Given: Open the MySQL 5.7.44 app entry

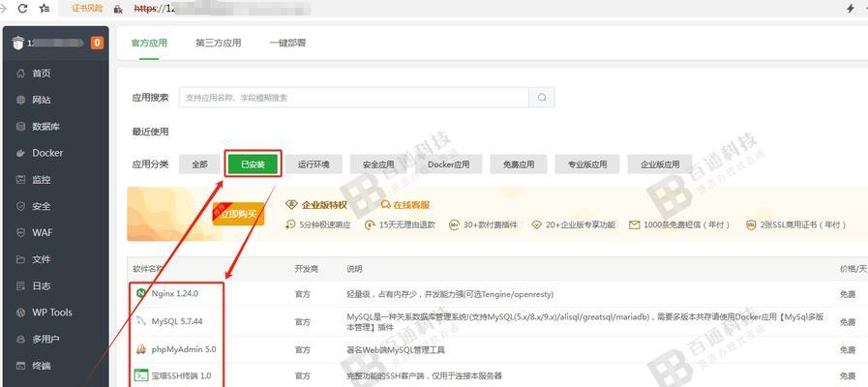Looking at the screenshot, I should click(176, 321).
